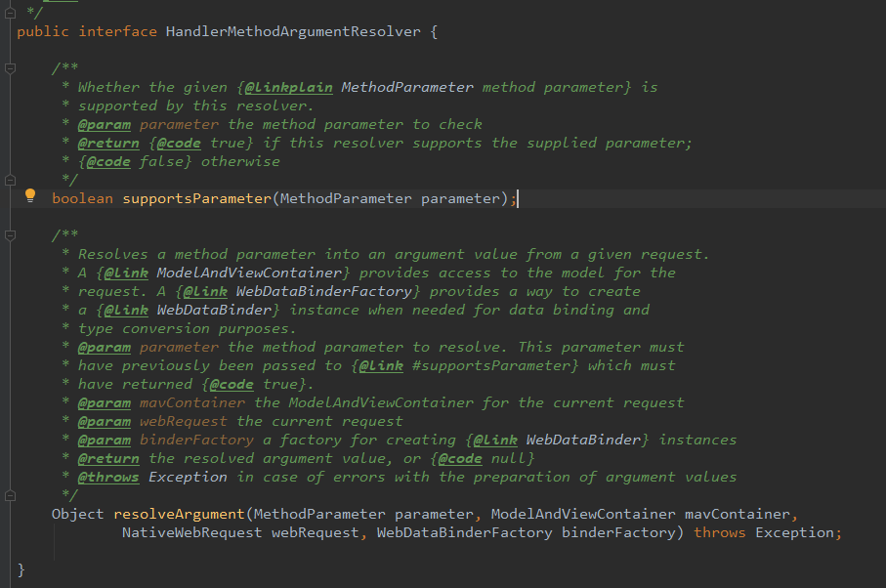Screen dimensions: 886x588
Task: Click the resolveArgument method name
Action: click(x=179, y=514)
